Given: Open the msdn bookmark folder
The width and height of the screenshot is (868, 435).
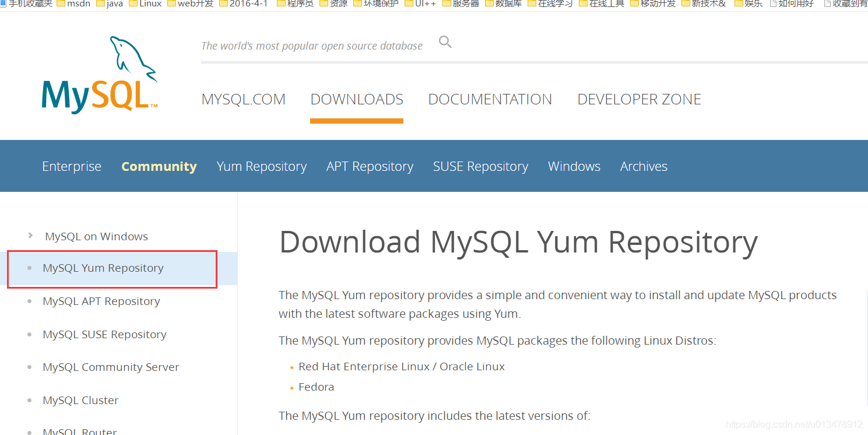Looking at the screenshot, I should click(73, 3).
